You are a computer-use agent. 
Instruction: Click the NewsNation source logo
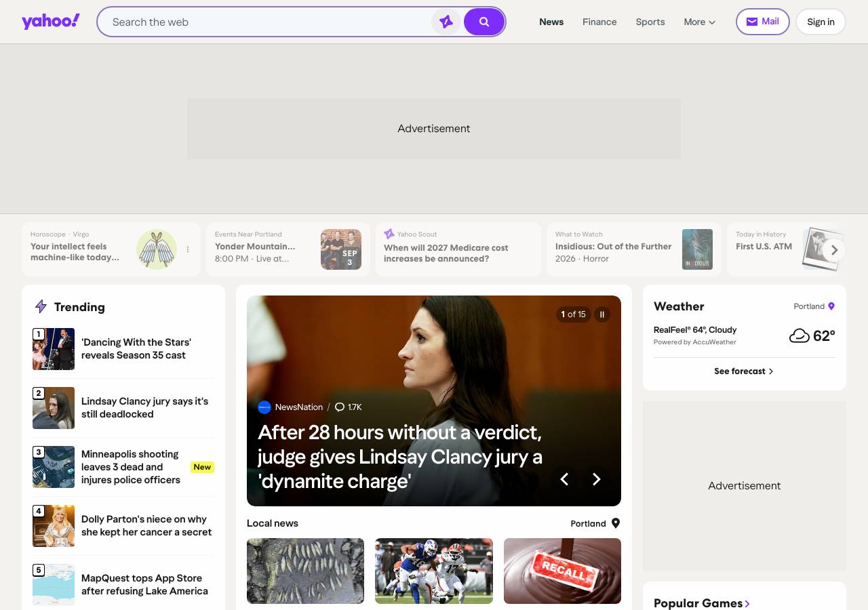(x=264, y=407)
